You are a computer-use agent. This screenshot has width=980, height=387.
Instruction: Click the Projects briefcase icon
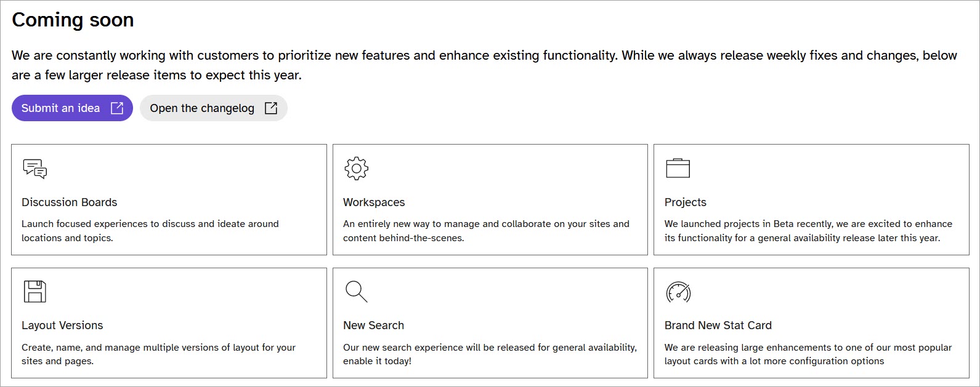point(678,169)
